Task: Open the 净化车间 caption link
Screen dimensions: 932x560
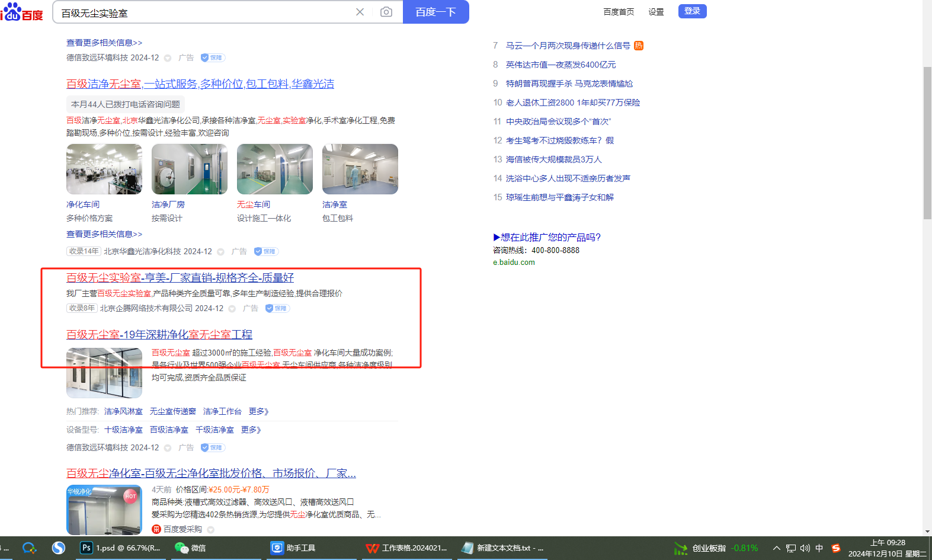Action: click(83, 204)
